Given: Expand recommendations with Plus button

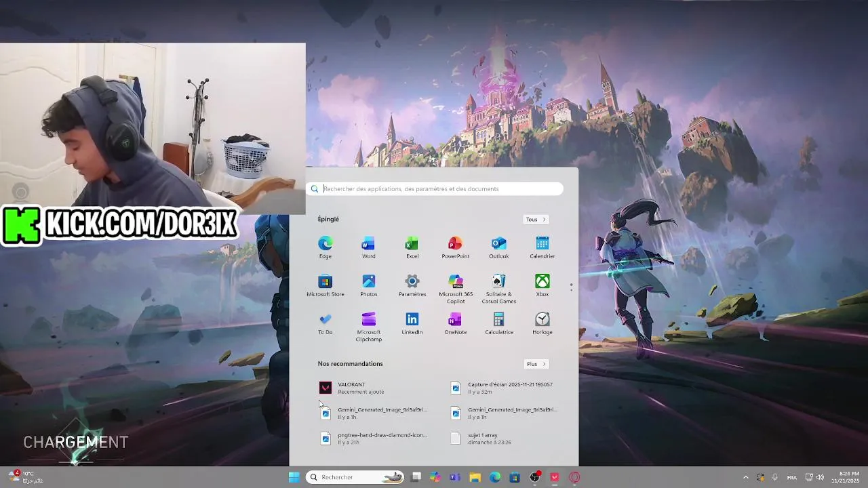Looking at the screenshot, I should 536,364.
